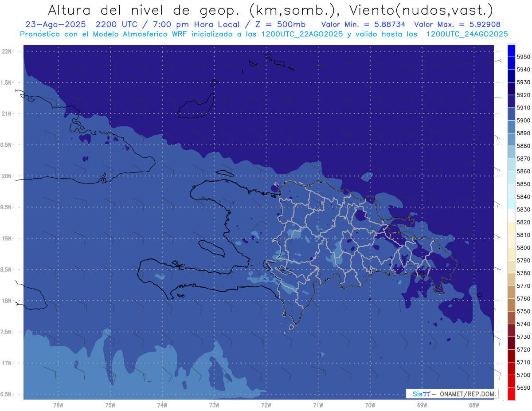Click the 5710 color scale label

pos(524,362)
